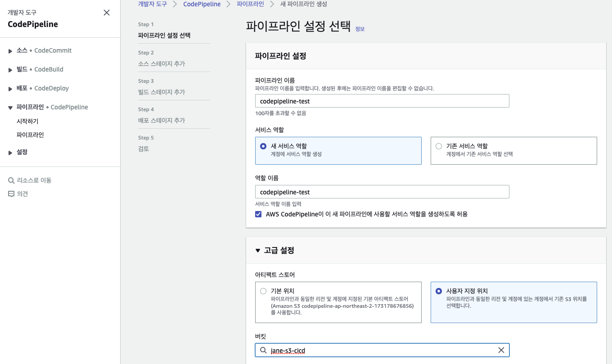Clear the bucket field with the X icon

501,350
